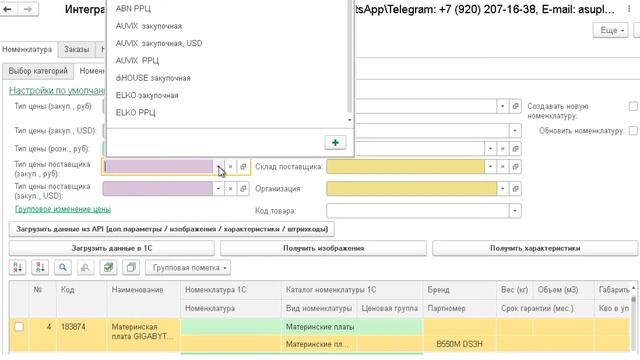Open the magnifier search tool
The height and width of the screenshot is (360, 640).
(62, 267)
